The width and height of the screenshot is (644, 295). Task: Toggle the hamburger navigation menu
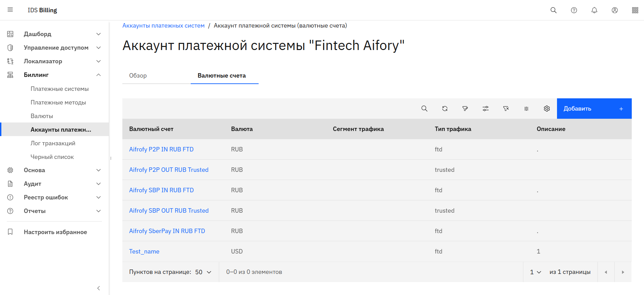click(10, 10)
